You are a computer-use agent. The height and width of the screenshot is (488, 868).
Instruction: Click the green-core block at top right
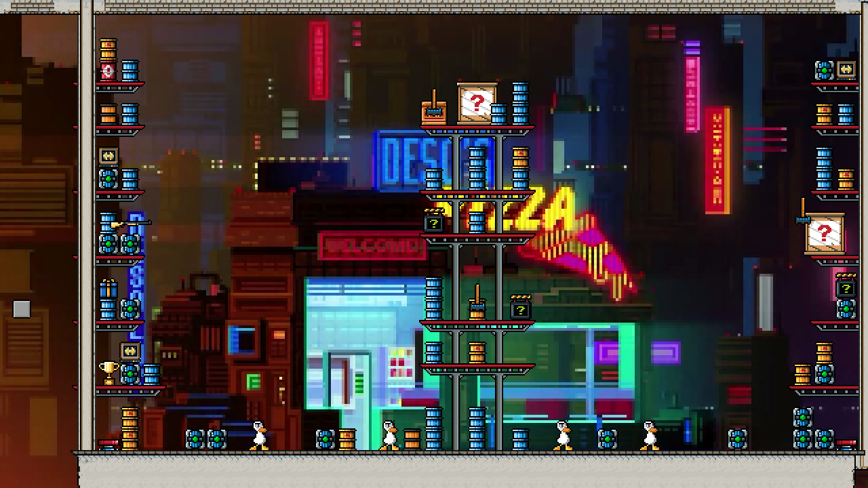click(x=824, y=70)
